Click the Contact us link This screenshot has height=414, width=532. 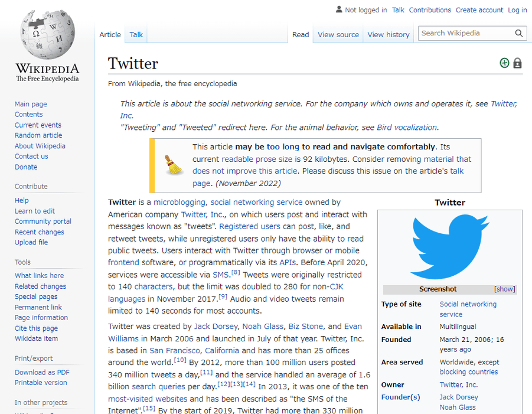pyautogui.click(x=31, y=156)
